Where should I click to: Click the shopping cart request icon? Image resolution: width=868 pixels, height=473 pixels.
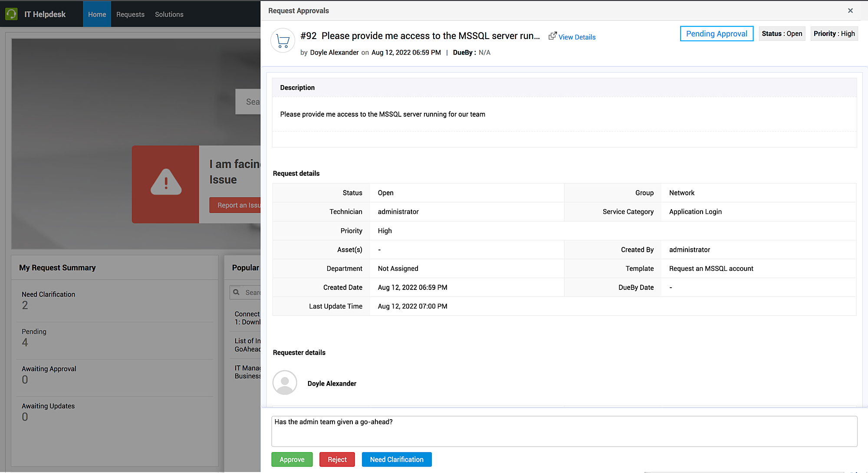pyautogui.click(x=283, y=41)
